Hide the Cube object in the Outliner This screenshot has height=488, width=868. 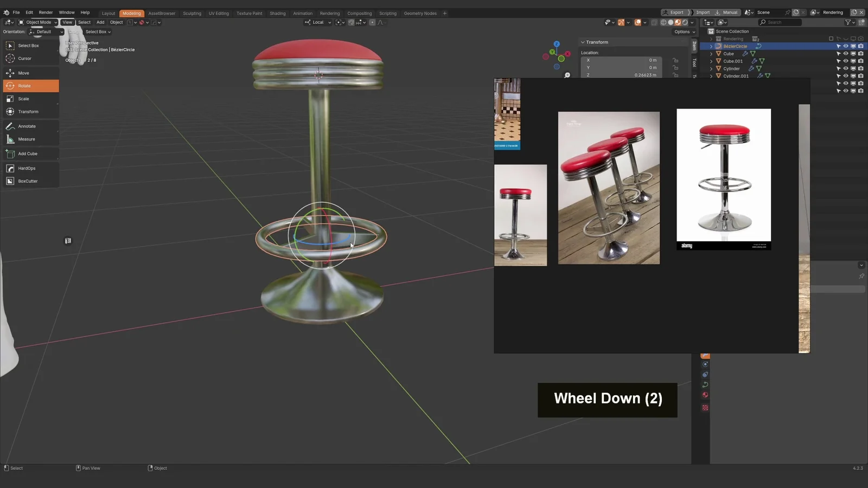coord(846,53)
